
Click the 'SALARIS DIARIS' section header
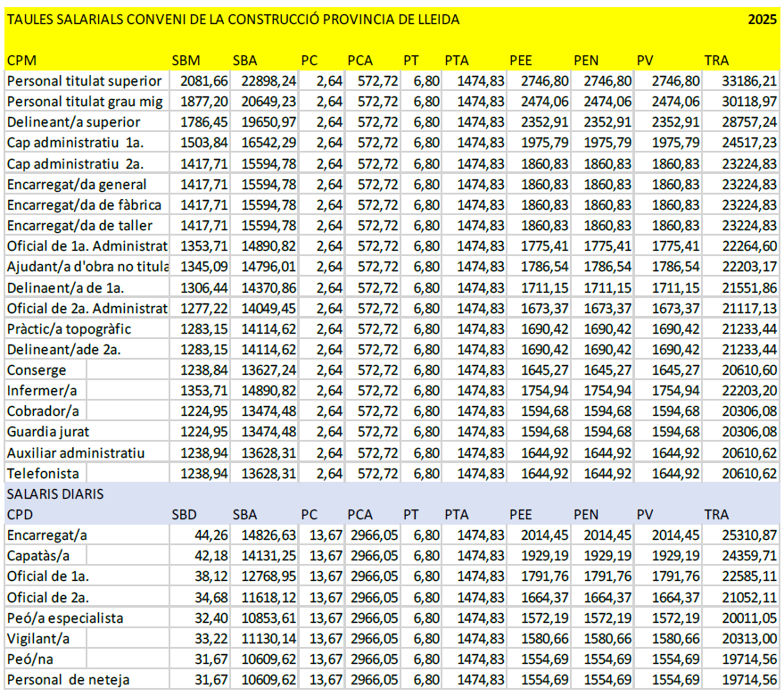point(54,493)
